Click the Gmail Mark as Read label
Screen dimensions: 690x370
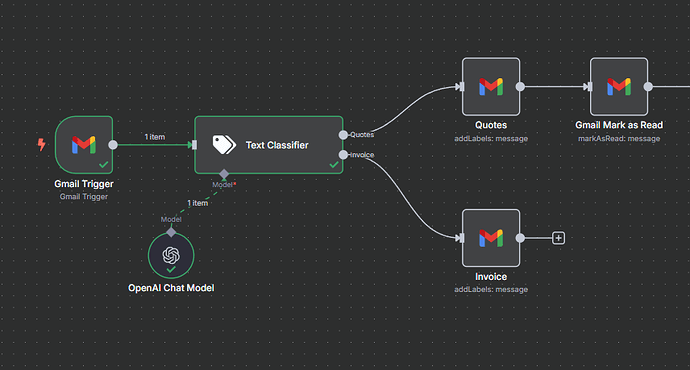click(x=619, y=125)
